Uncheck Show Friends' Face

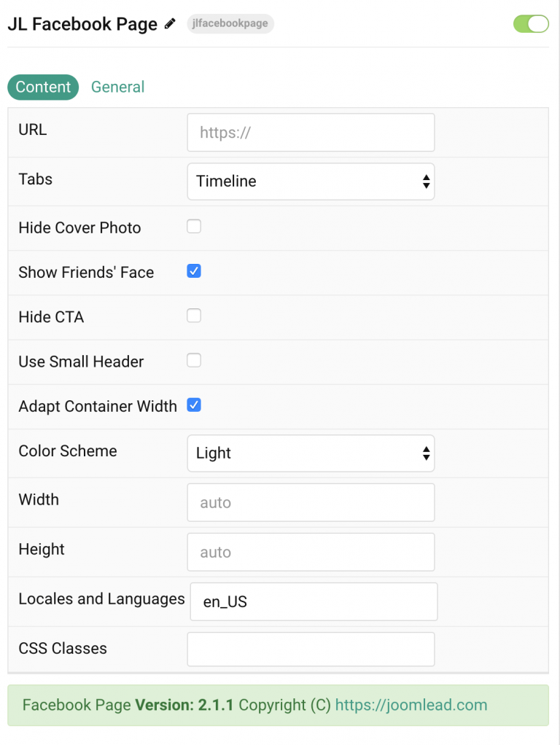point(193,270)
